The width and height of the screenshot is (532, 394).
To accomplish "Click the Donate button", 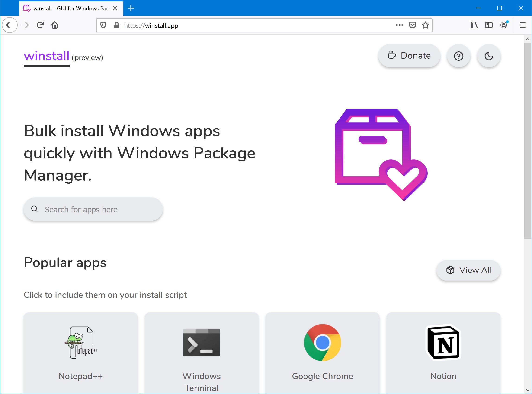I will point(410,56).
